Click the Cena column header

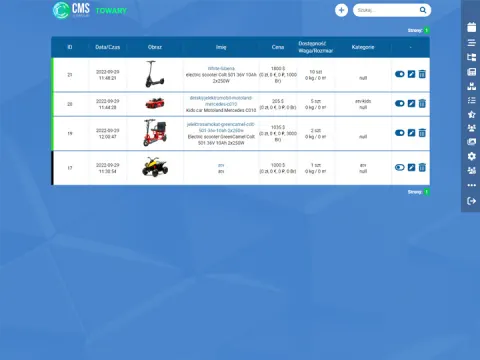pyautogui.click(x=278, y=47)
